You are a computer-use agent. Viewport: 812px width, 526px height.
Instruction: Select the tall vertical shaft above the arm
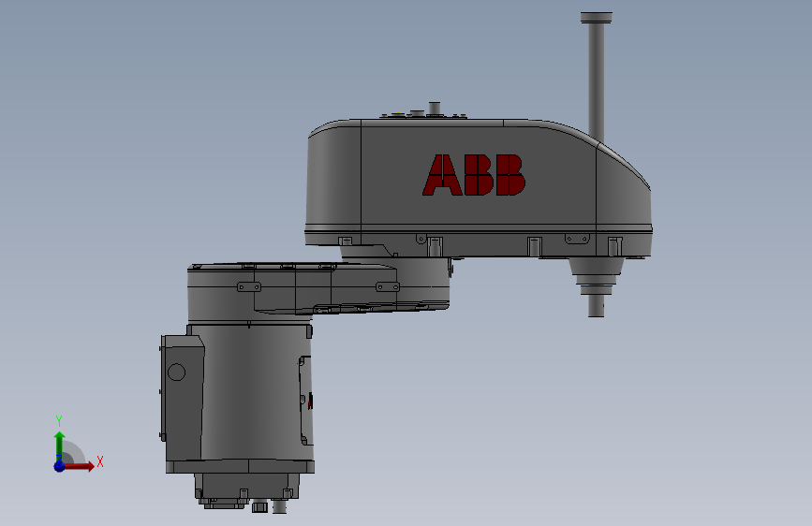pos(596,81)
